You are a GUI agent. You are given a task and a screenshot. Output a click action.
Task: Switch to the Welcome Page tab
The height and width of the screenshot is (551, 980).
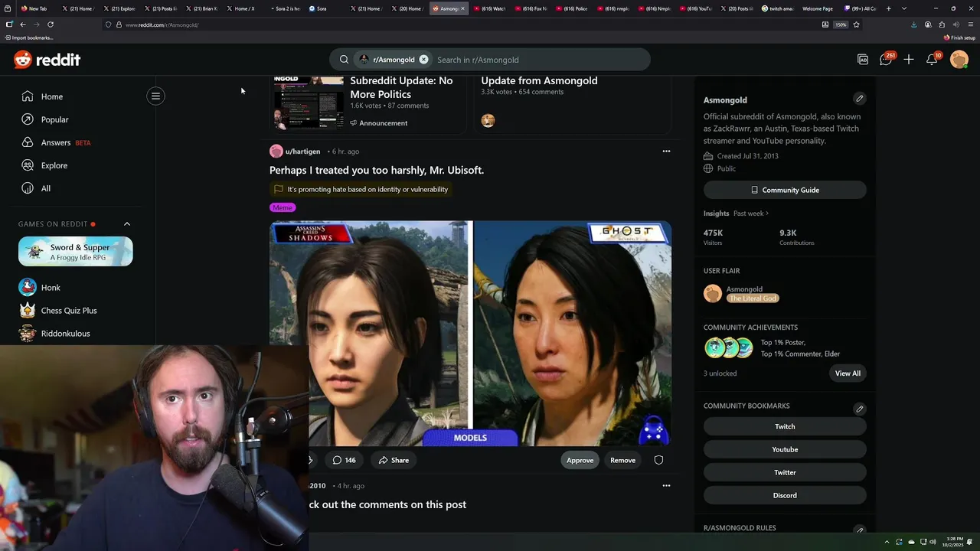click(817, 8)
